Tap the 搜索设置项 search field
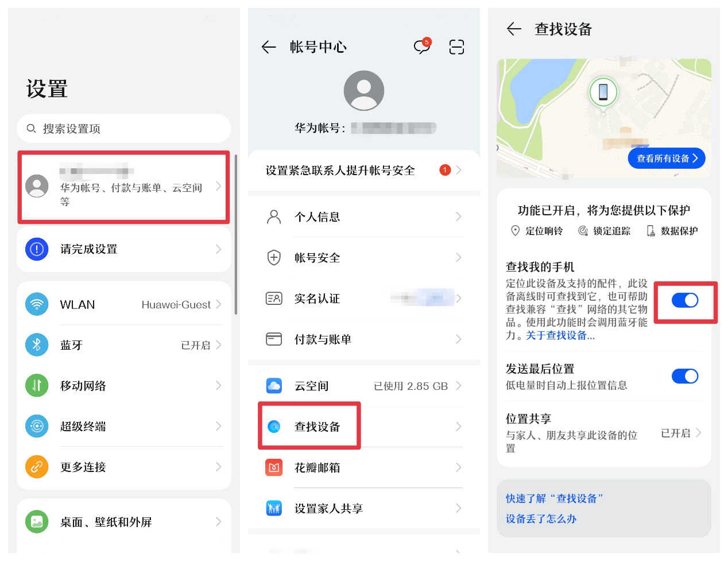The height and width of the screenshot is (561, 728). pos(124,128)
